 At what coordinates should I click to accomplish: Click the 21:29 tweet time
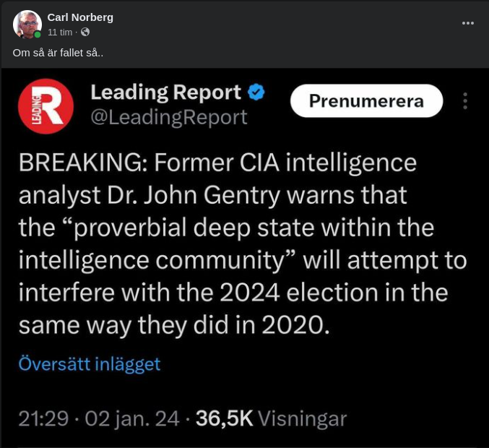(43, 418)
